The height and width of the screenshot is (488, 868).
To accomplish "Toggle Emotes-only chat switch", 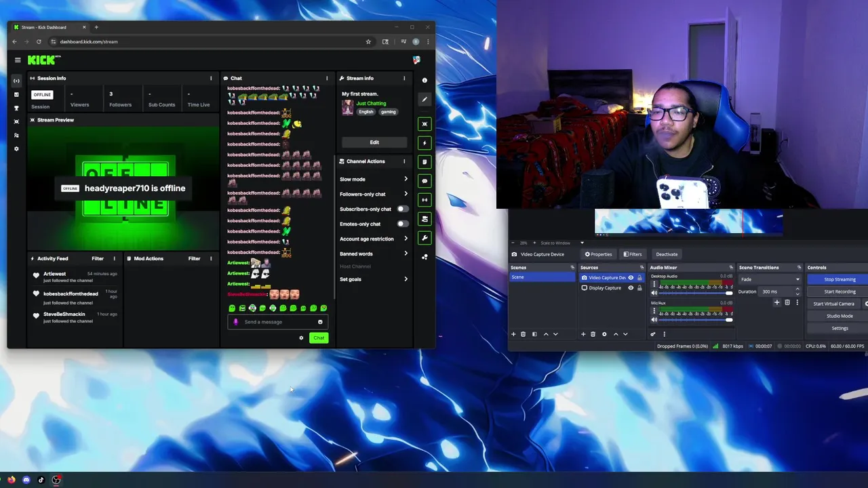I will [401, 224].
